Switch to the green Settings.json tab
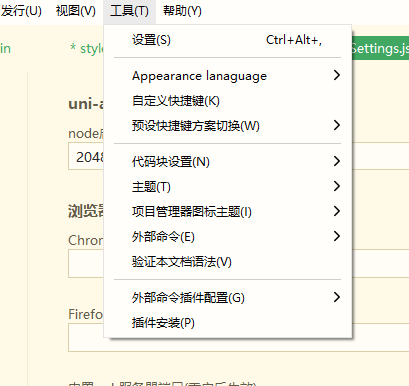Viewport: 409px width, 386px height. pyautogui.click(x=380, y=48)
